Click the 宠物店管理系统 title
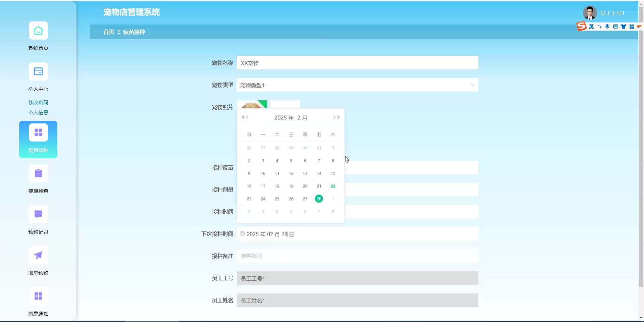644x322 pixels. (131, 12)
